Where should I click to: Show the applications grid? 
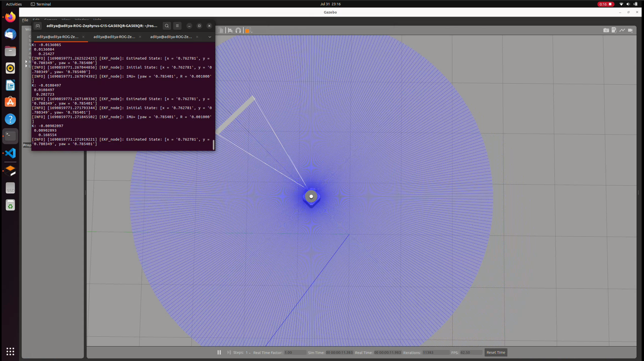pos(10,351)
